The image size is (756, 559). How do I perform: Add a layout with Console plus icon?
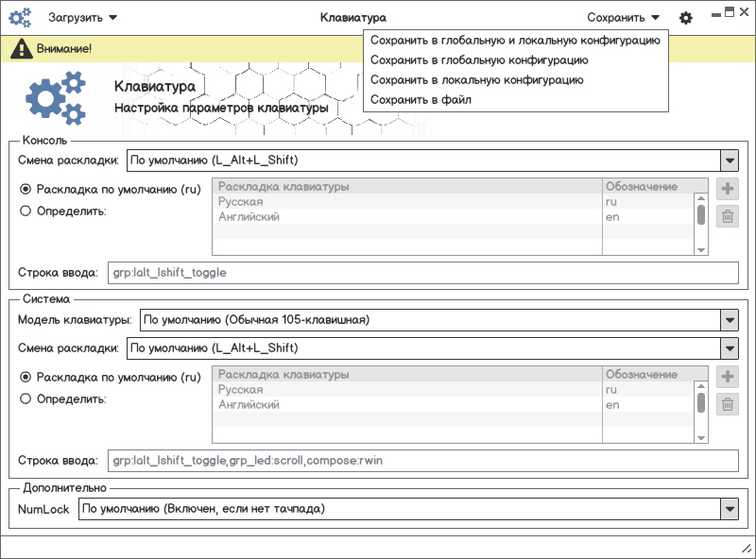coord(728,189)
